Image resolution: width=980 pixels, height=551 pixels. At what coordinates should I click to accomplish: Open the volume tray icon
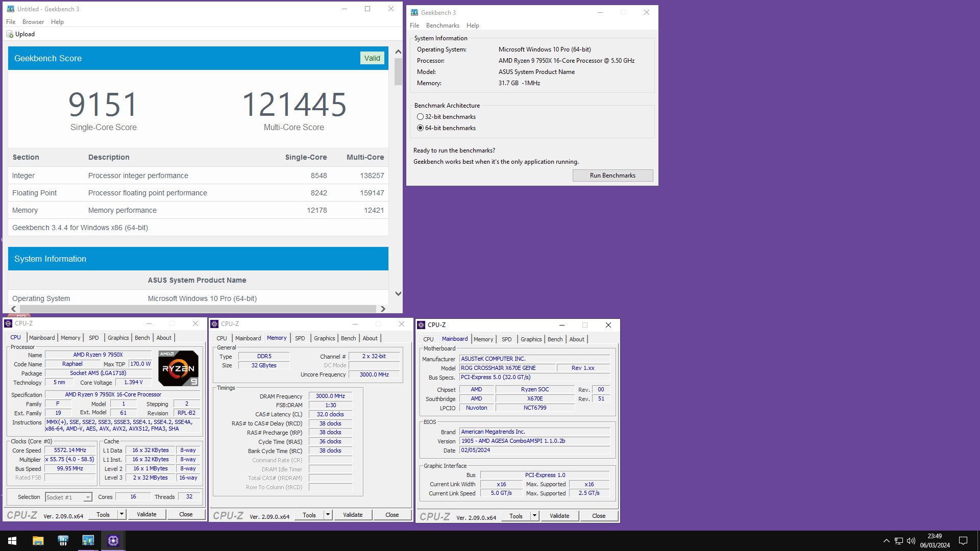[x=911, y=541]
